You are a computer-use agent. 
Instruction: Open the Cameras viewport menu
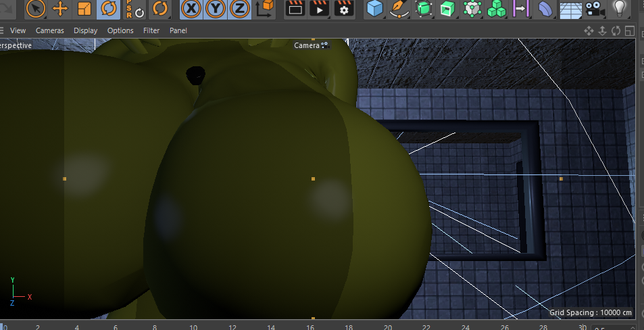[50, 30]
